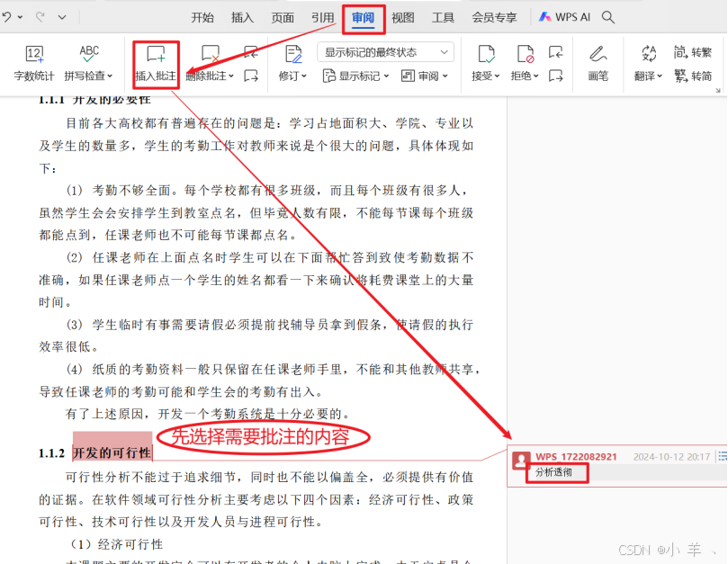Viewport: 728px width, 564px height.
Task: Switch to the 视图 tab
Action: point(402,18)
